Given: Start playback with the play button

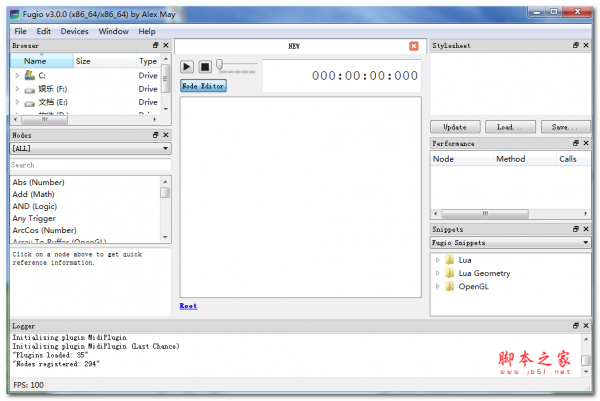Looking at the screenshot, I should coord(187,67).
